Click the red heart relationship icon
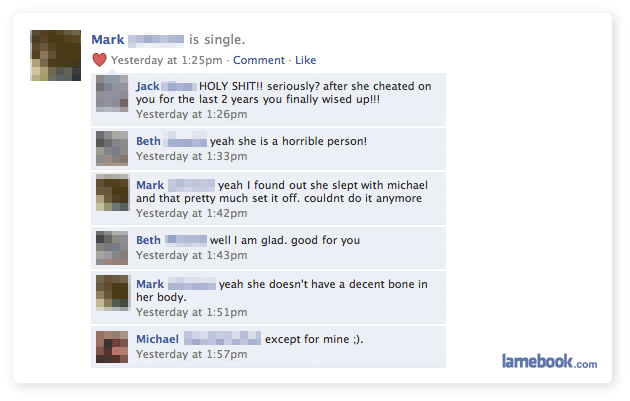This screenshot has height=401, width=630. pyautogui.click(x=99, y=60)
